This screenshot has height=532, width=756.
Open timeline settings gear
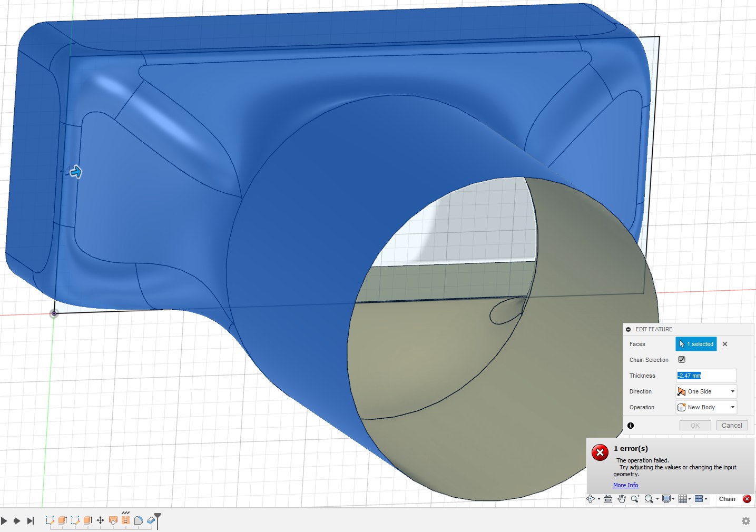pos(746,521)
